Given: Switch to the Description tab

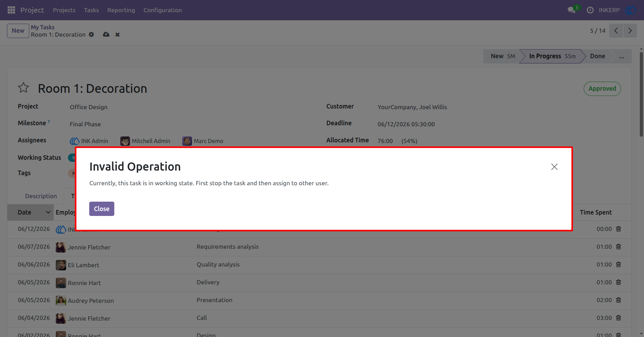Looking at the screenshot, I should [41, 196].
